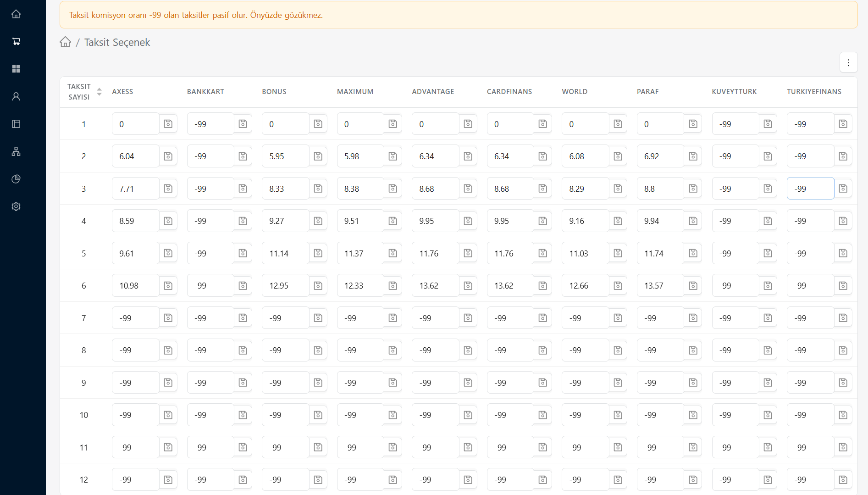The height and width of the screenshot is (495, 868).
Task: Edit AXESS input showing 7.71
Action: pyautogui.click(x=136, y=189)
